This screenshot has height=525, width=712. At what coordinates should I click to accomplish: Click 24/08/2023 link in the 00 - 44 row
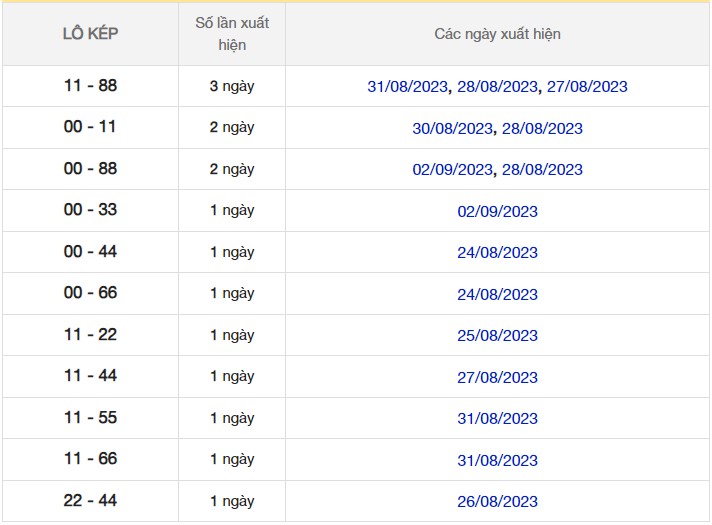(x=497, y=253)
